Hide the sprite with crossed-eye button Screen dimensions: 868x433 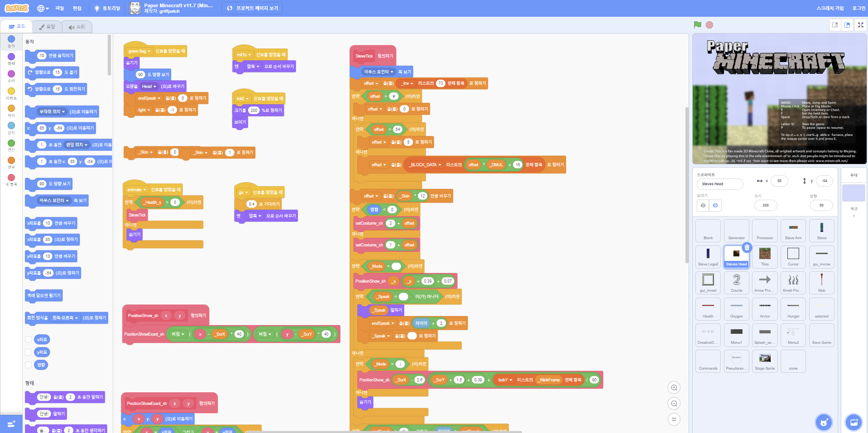click(x=715, y=205)
